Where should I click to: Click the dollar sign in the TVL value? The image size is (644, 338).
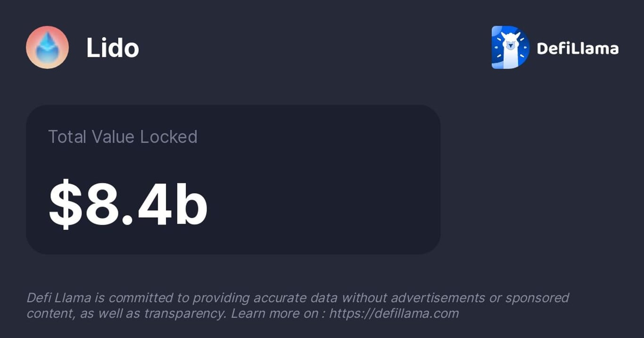(66, 204)
